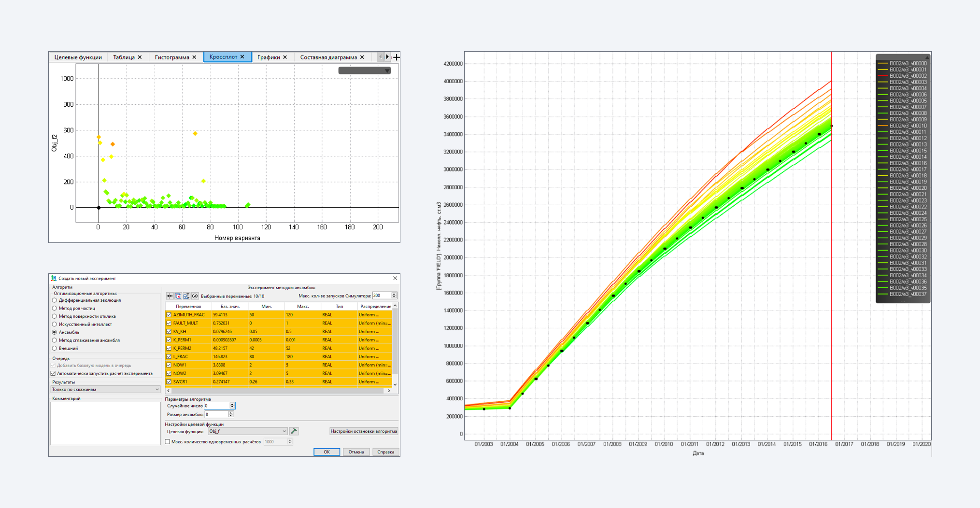Increment Случайное число with stepper arrow
Viewport: 980px width, 508px height.
click(x=232, y=404)
